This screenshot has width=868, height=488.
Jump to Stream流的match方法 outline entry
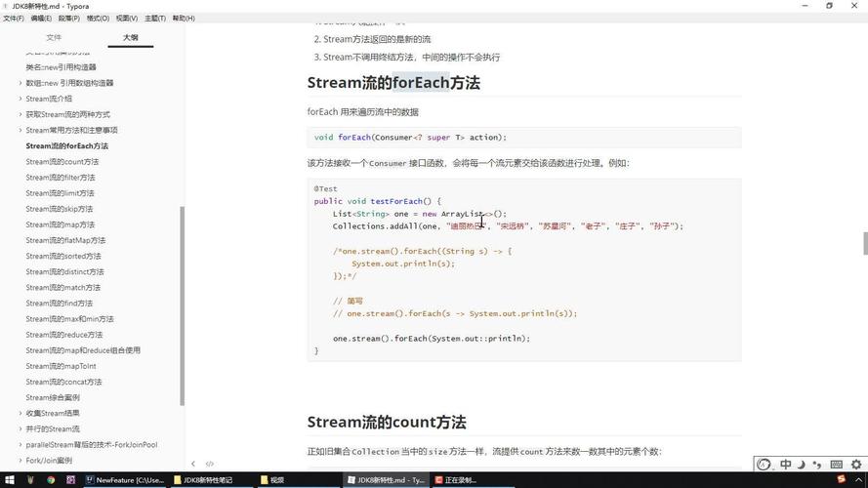63,288
